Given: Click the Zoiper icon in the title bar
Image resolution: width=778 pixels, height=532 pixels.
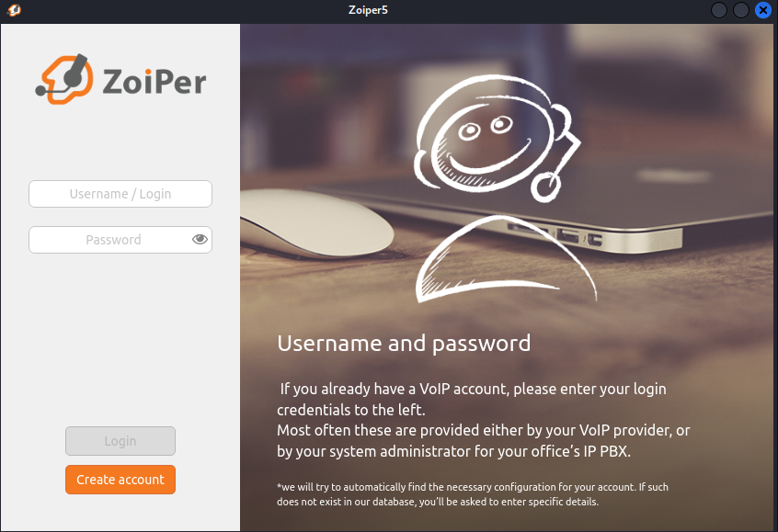Looking at the screenshot, I should click(14, 10).
